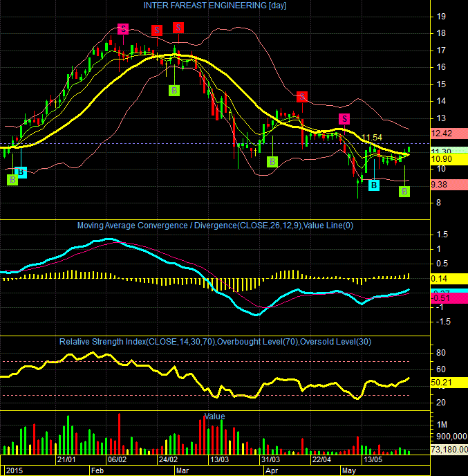This screenshot has width=468, height=476.
Task: Click RSI axis label 80
Action: point(441,353)
